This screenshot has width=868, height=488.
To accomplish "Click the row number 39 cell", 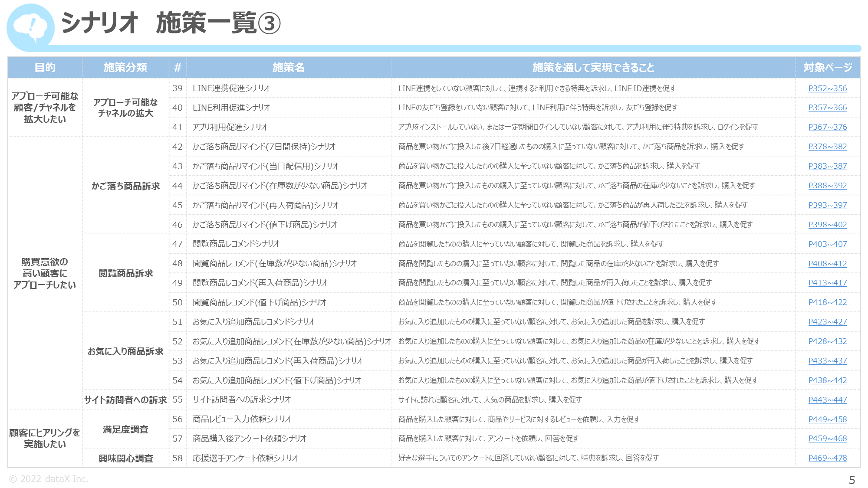I will [x=178, y=88].
